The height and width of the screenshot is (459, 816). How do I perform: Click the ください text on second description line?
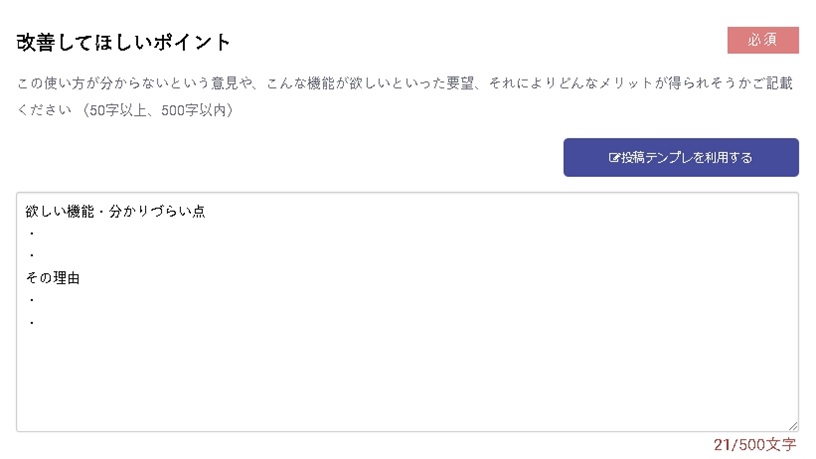[x=44, y=110]
